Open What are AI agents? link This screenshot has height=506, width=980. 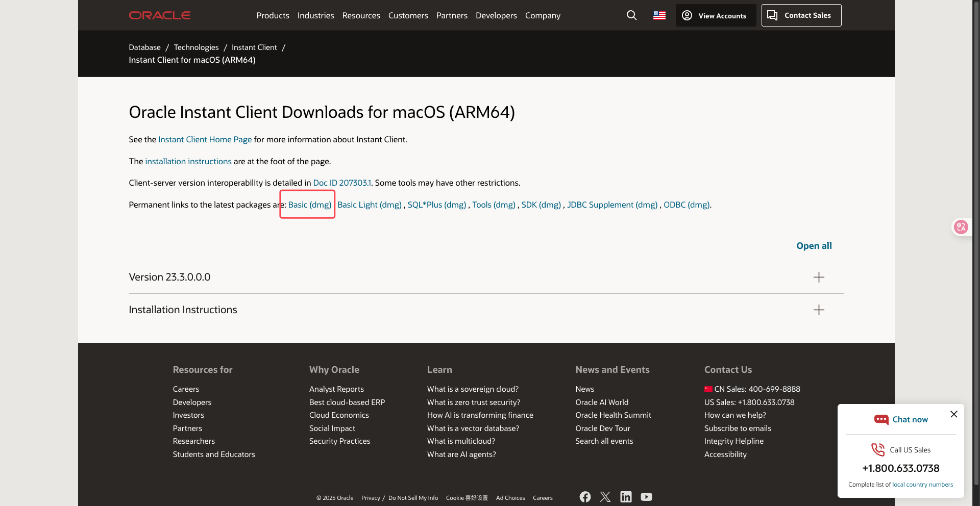[x=461, y=454]
